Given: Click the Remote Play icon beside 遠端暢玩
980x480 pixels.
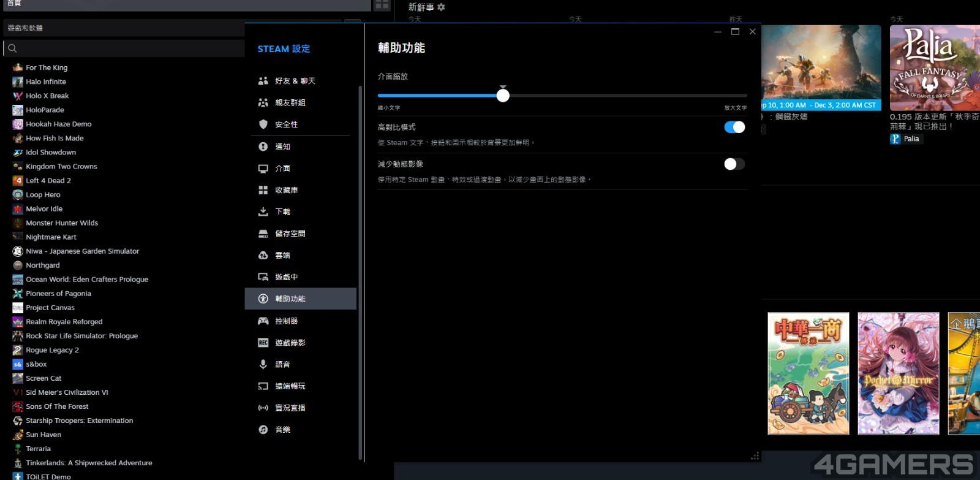Looking at the screenshot, I should click(263, 386).
